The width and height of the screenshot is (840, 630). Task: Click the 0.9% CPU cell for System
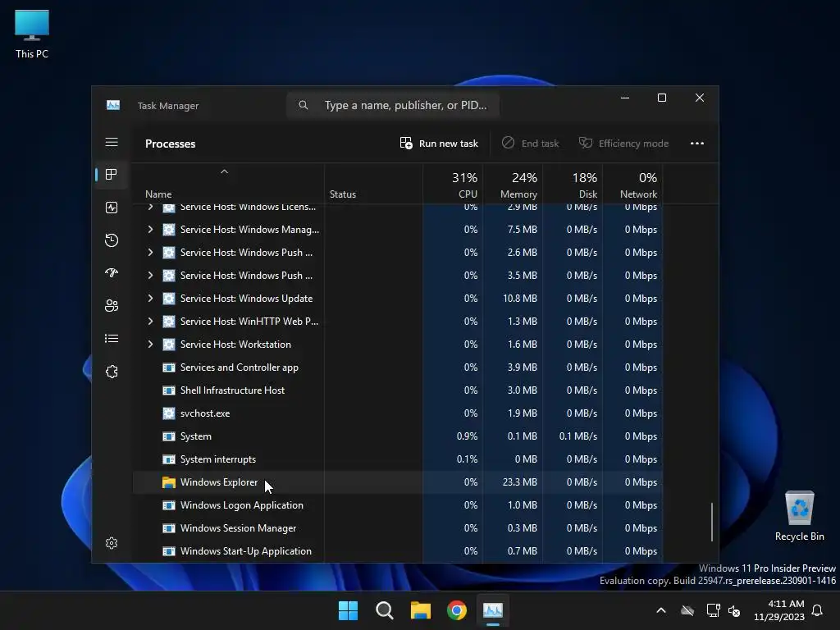[453, 436]
